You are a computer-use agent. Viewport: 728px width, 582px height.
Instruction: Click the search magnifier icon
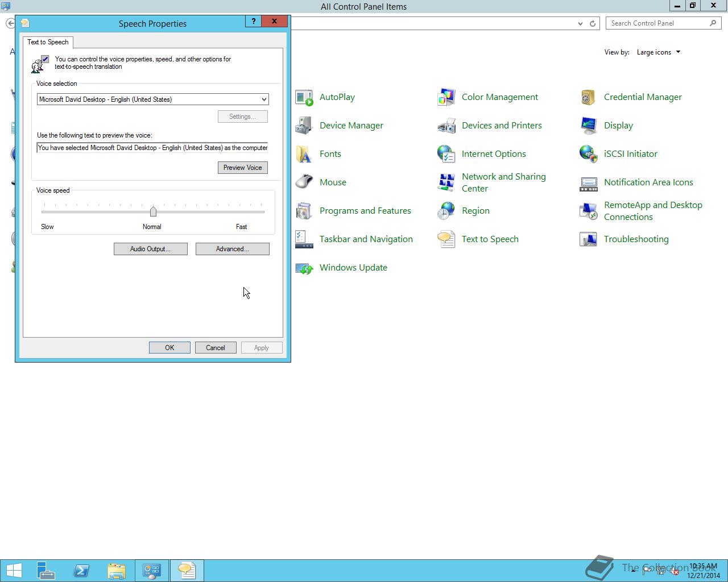tap(713, 23)
